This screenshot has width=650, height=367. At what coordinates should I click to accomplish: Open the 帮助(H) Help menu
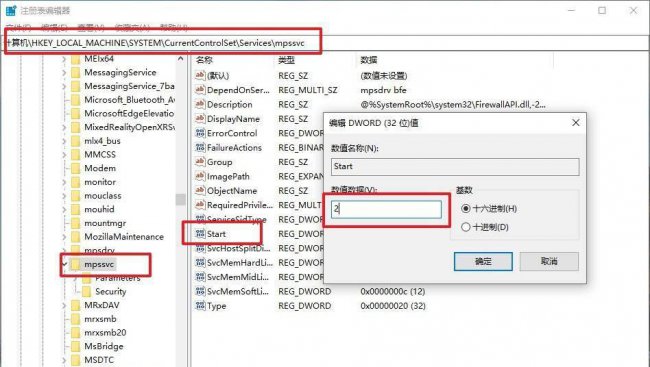click(x=174, y=28)
